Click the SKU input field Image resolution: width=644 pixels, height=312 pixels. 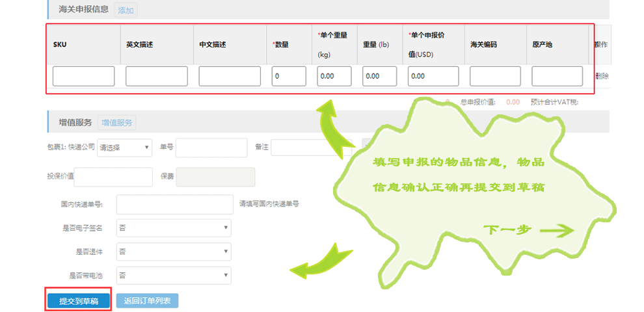84,76
